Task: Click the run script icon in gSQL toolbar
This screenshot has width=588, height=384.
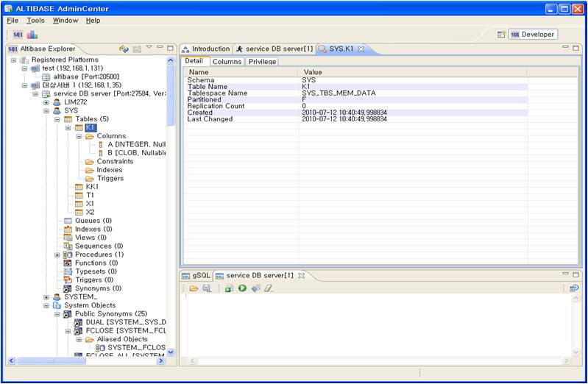Action: click(x=229, y=288)
